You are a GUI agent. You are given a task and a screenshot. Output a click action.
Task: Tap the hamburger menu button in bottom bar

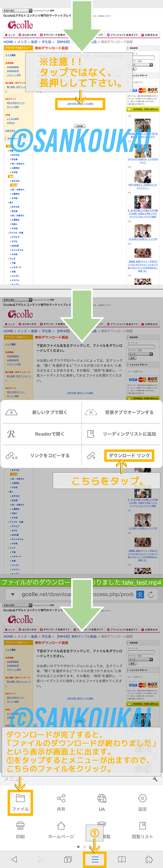95,859
